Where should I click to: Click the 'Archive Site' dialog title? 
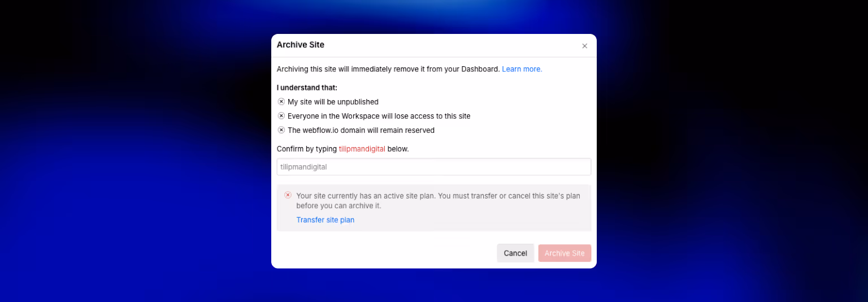[301, 45]
